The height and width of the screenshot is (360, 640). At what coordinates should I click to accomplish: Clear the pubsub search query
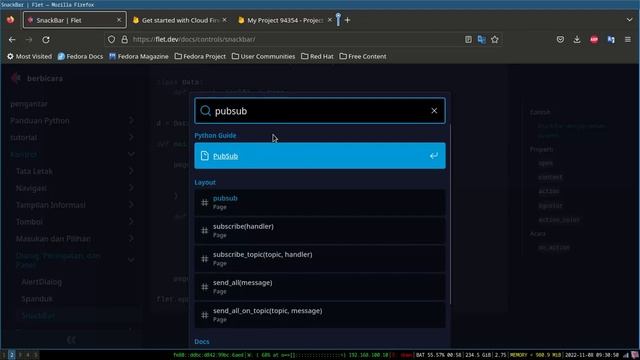434,111
